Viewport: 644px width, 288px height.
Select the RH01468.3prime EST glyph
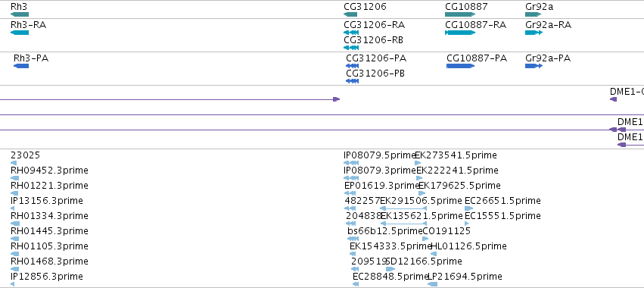click(x=15, y=269)
